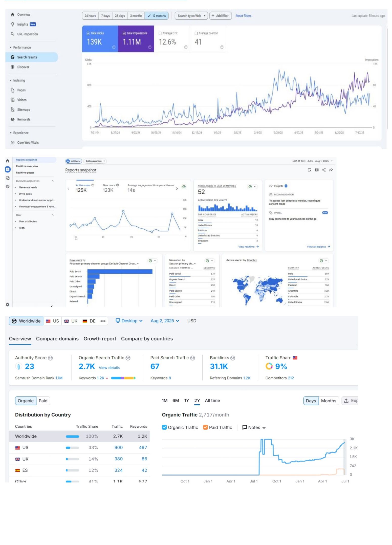Open the Search type: Web dropdown
Viewport: 392px width, 545px height.
tap(191, 16)
